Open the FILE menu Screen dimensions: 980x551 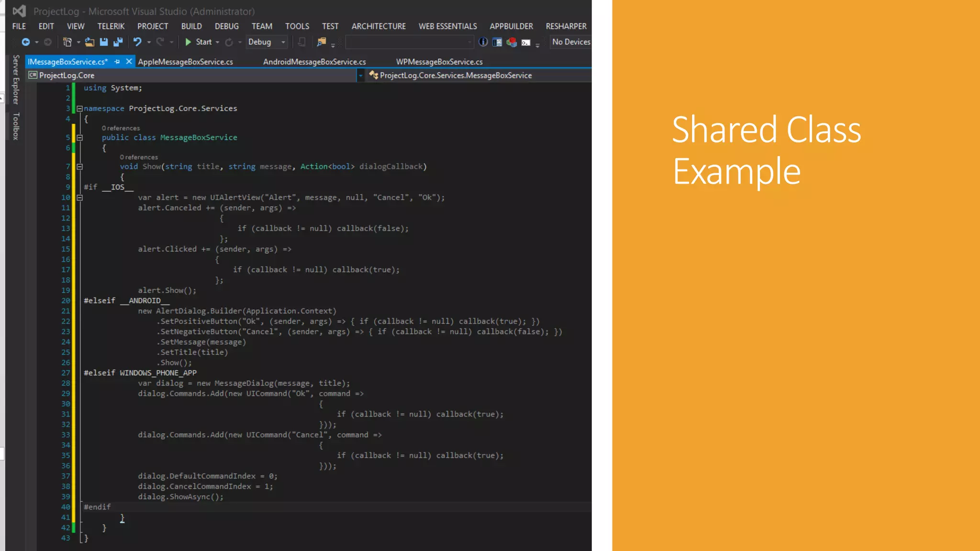(x=19, y=26)
